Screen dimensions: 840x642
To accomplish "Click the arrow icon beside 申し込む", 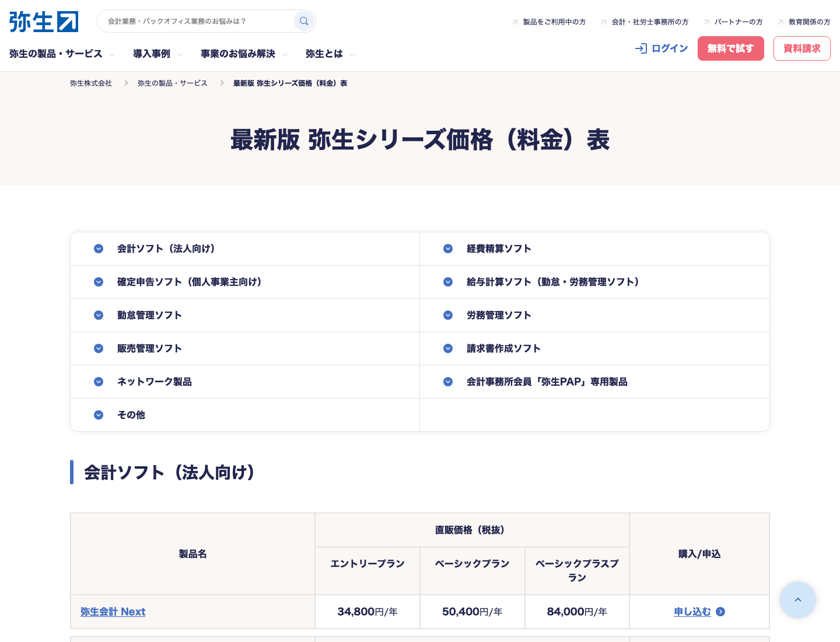I will (720, 612).
